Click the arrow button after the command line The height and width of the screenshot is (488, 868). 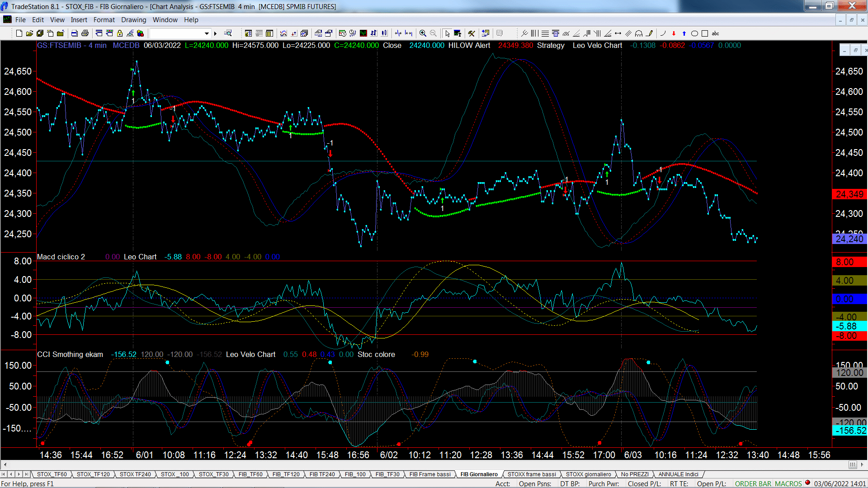215,33
